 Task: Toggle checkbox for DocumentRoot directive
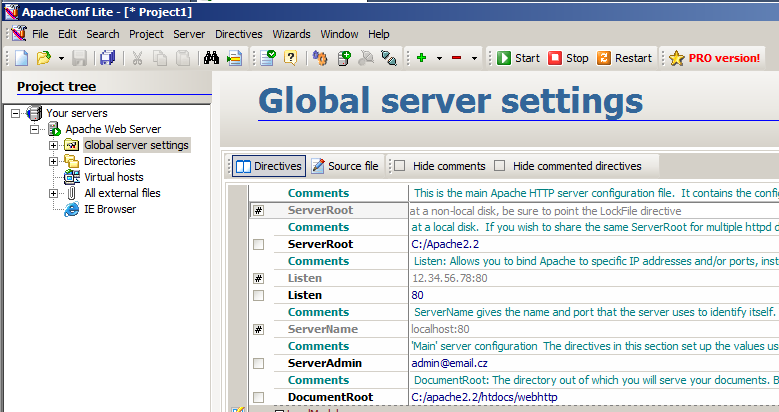click(x=258, y=398)
